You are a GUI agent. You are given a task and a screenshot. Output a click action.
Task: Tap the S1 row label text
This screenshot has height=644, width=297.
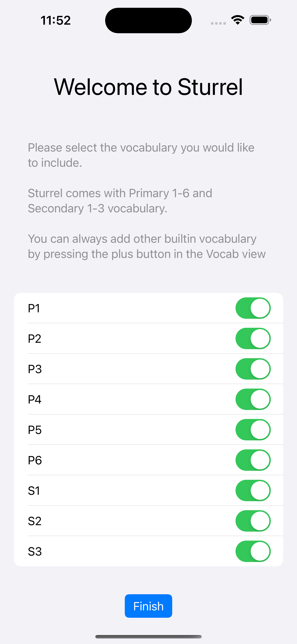(x=34, y=491)
